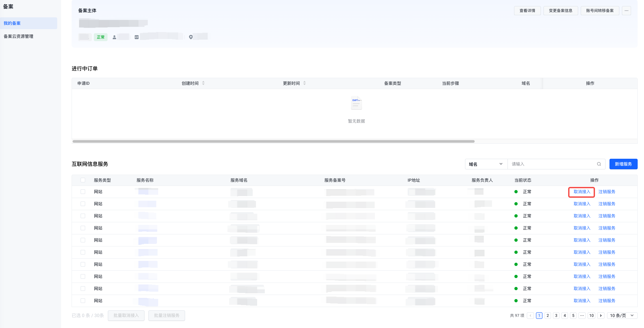
Task: Click the horizontal scrollbar under 进行中订单
Action: 273,141
